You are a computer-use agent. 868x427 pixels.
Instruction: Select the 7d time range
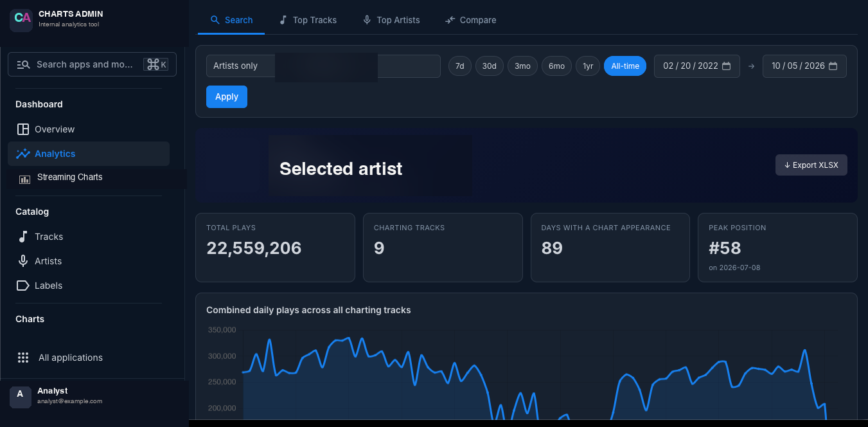pos(460,66)
